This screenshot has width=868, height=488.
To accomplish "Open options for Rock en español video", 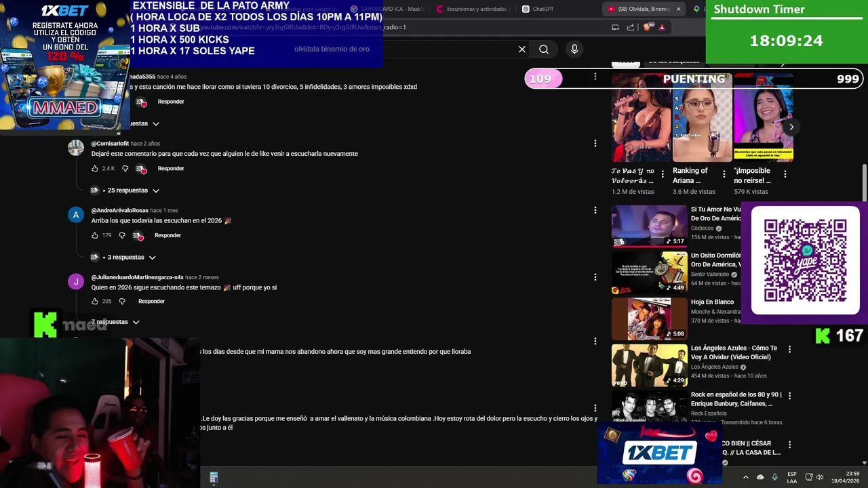I will (x=789, y=395).
